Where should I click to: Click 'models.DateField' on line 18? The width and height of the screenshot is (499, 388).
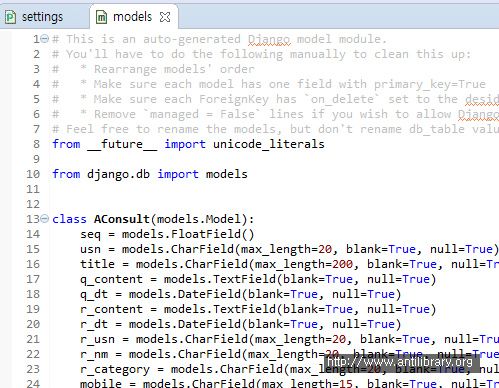point(185,294)
